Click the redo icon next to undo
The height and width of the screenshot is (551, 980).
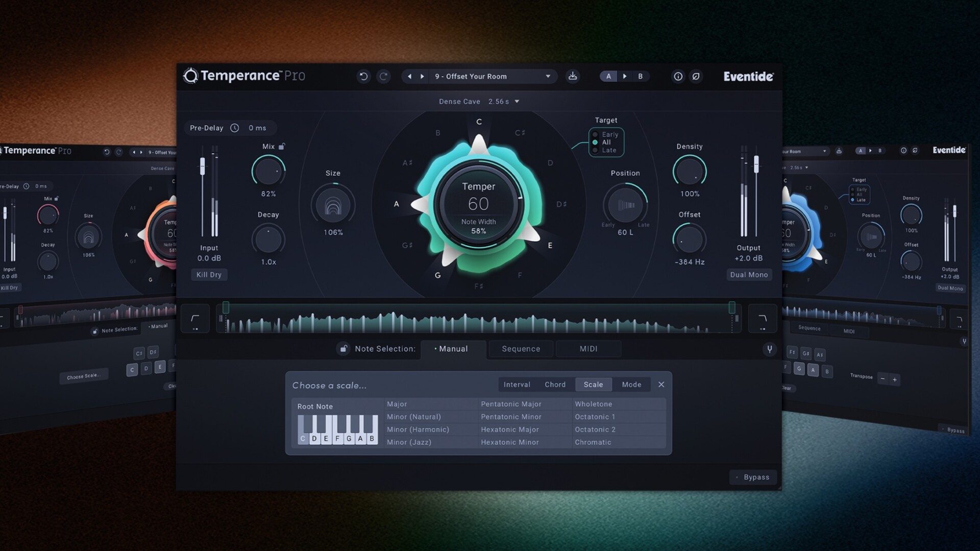point(384,76)
